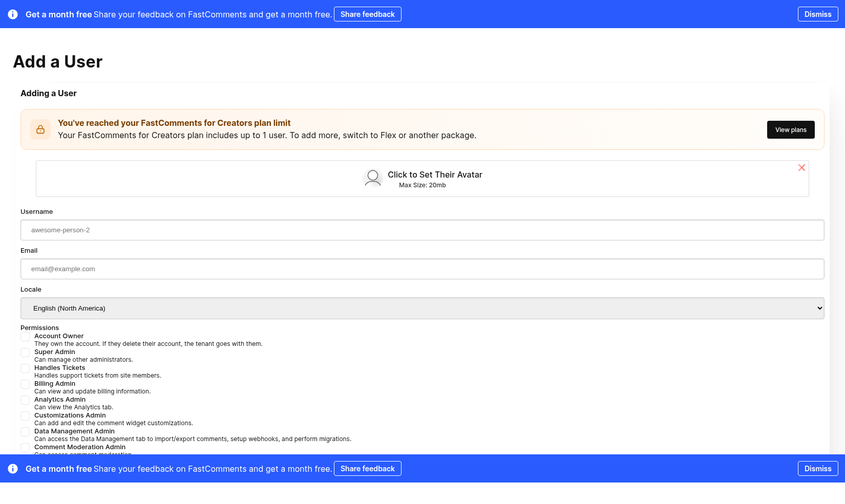Click the info icon in the bottom banner
Image resolution: width=845 pixels, height=504 pixels.
pyautogui.click(x=13, y=469)
